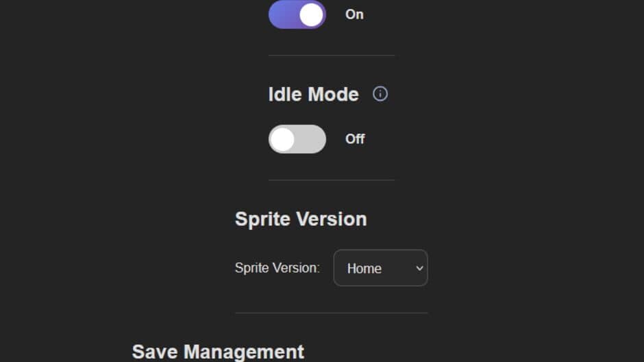Click the chevron arrow in Home dropdown
This screenshot has height=362, width=644.
(x=419, y=268)
